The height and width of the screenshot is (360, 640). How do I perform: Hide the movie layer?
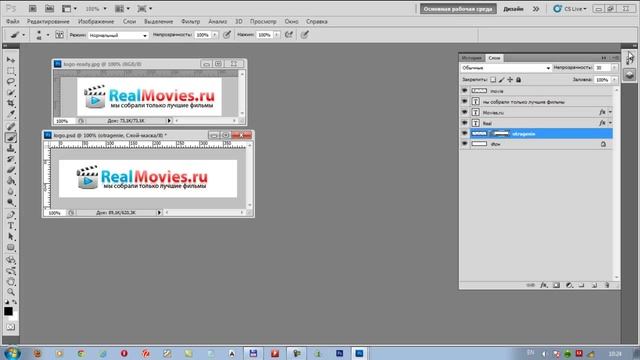tap(464, 91)
